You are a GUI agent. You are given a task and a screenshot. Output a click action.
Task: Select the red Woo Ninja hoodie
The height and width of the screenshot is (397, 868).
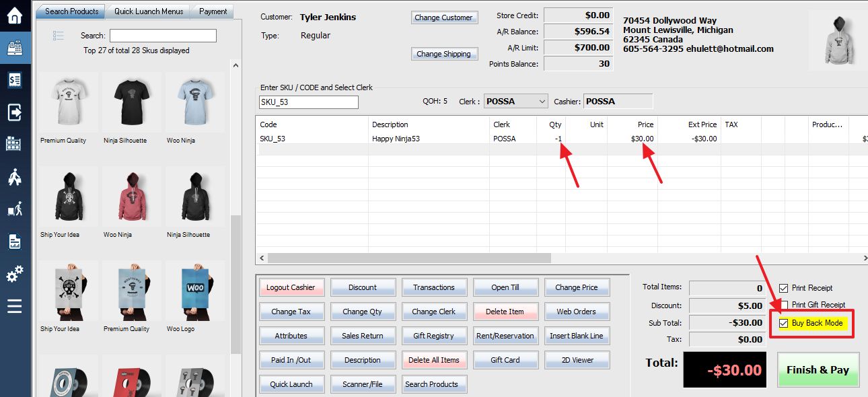click(x=131, y=197)
